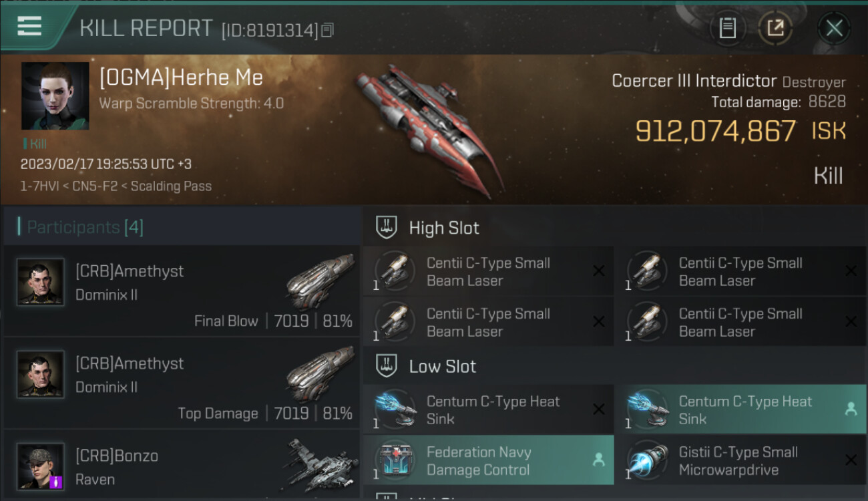View Herhe Me's character portrait
Screen dimensions: 868x501
pyautogui.click(x=55, y=96)
